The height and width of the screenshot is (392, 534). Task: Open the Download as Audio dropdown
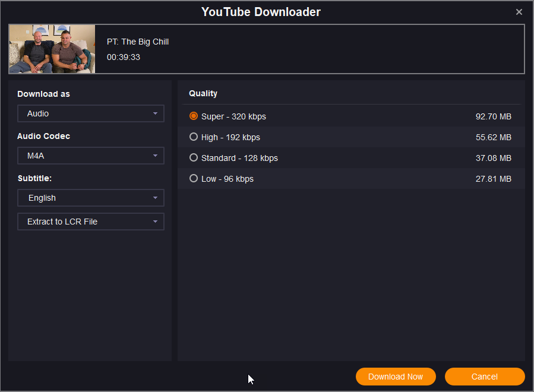tap(90, 113)
